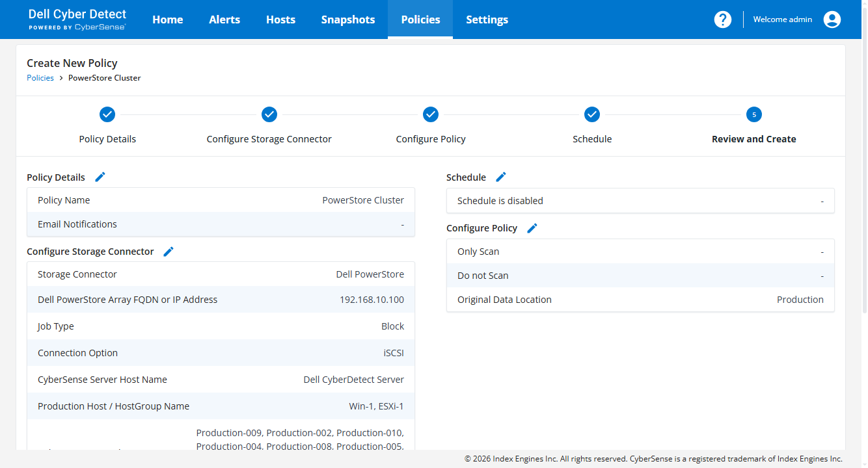
Task: Click the Storage Connector row label
Action: pyautogui.click(x=77, y=274)
